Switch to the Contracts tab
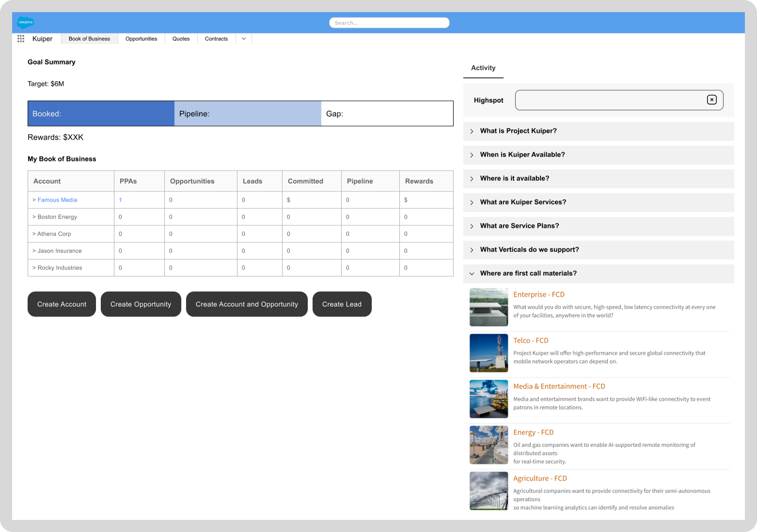Viewport: 757px width, 532px height. pos(216,39)
